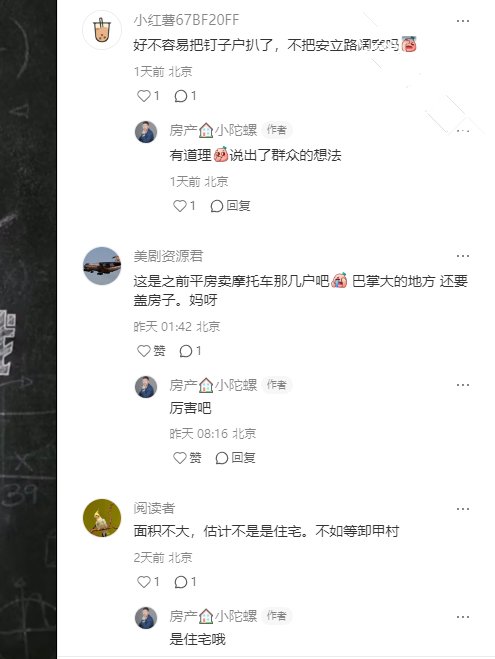Screen dimensions: 495x659
Task: Like the comment by 小红薯67BF20FF
Action: point(148,96)
